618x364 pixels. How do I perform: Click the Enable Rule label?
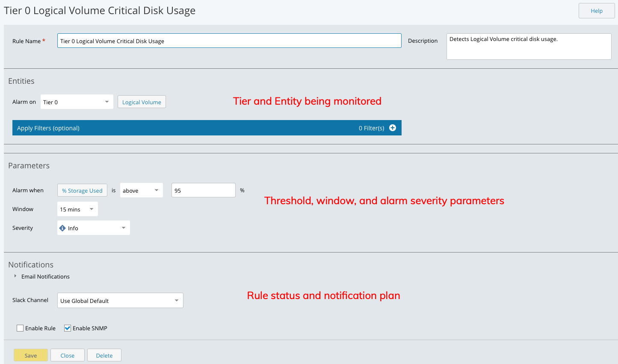point(40,328)
